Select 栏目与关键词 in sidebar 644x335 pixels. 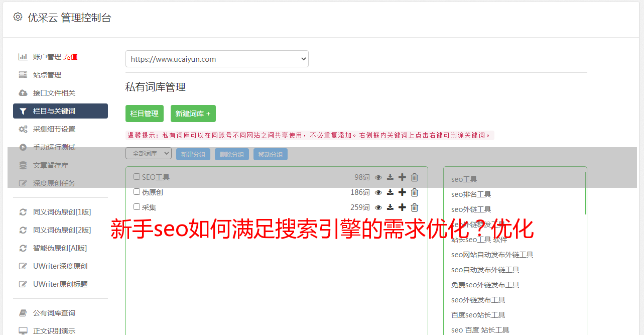pyautogui.click(x=60, y=111)
